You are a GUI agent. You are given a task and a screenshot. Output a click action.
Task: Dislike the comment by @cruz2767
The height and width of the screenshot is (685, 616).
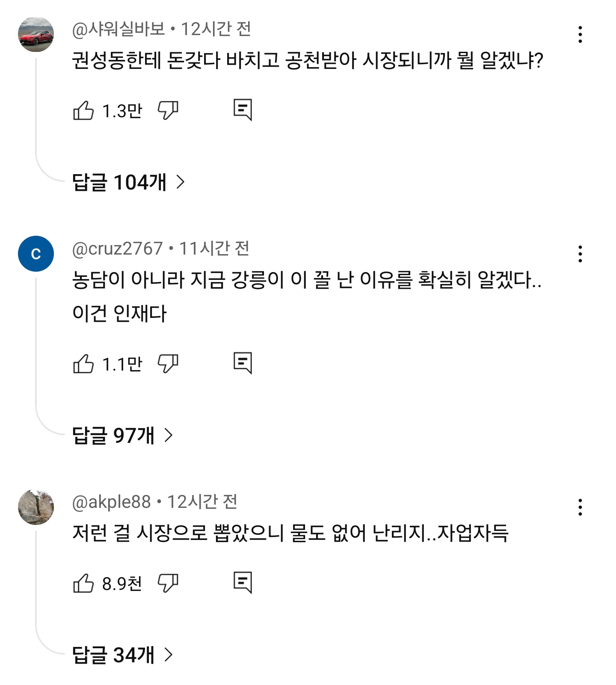168,364
